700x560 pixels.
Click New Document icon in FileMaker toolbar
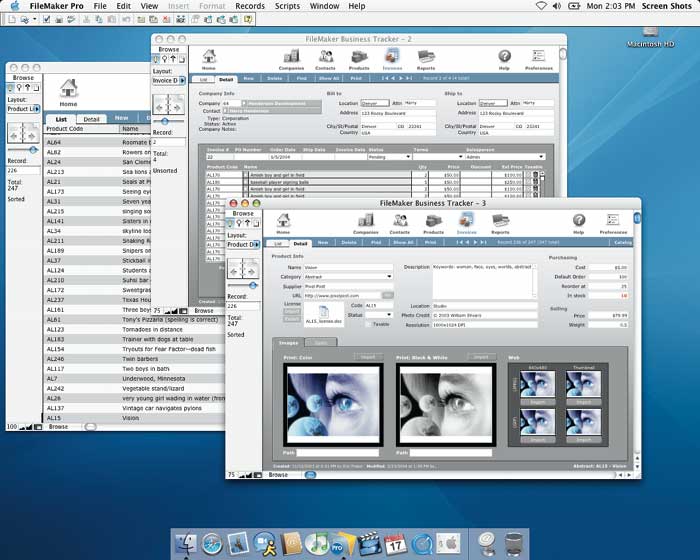tap(12, 19)
